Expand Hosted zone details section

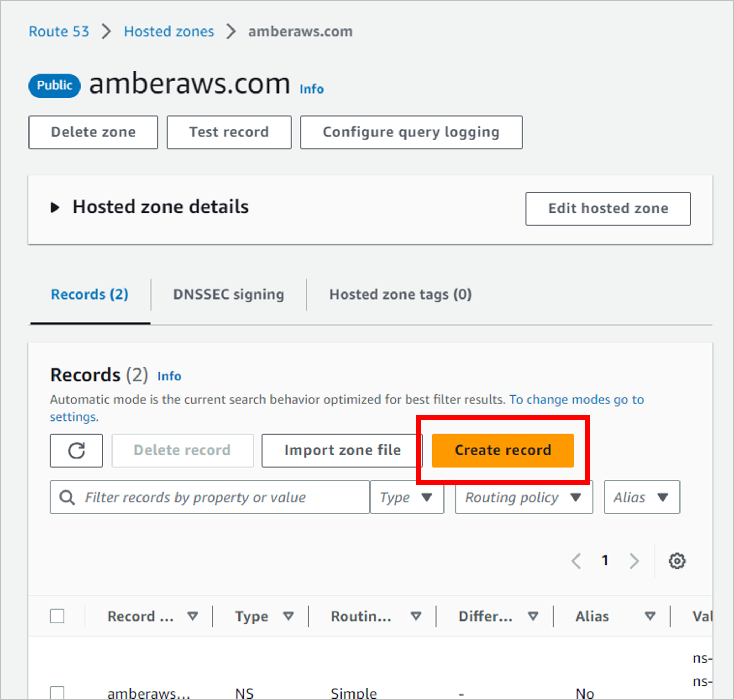(55, 207)
